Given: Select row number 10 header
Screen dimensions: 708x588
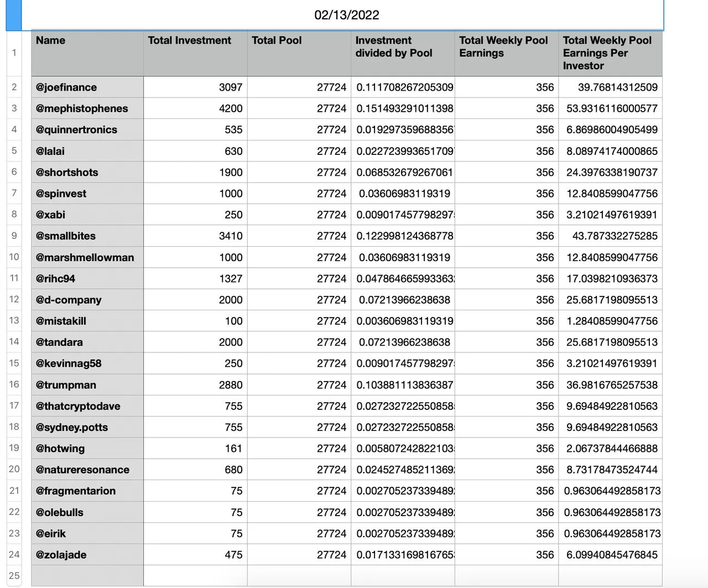Looking at the screenshot, I should tap(14, 257).
